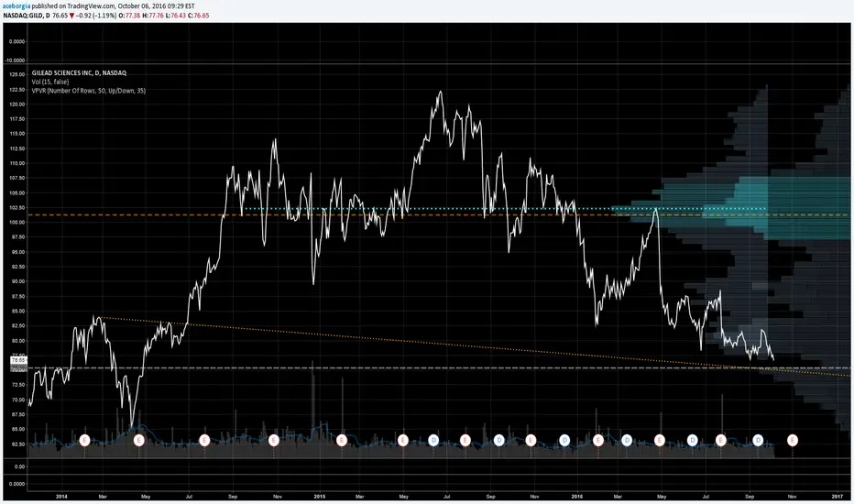The height and width of the screenshot is (504, 854).
Task: Click the C:76.65 close price value
Action: tap(198, 16)
